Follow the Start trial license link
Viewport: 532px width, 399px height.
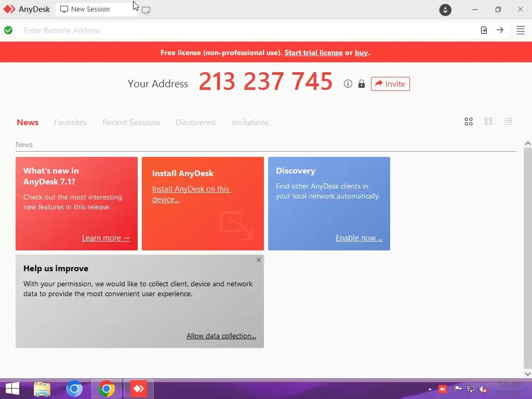(313, 52)
